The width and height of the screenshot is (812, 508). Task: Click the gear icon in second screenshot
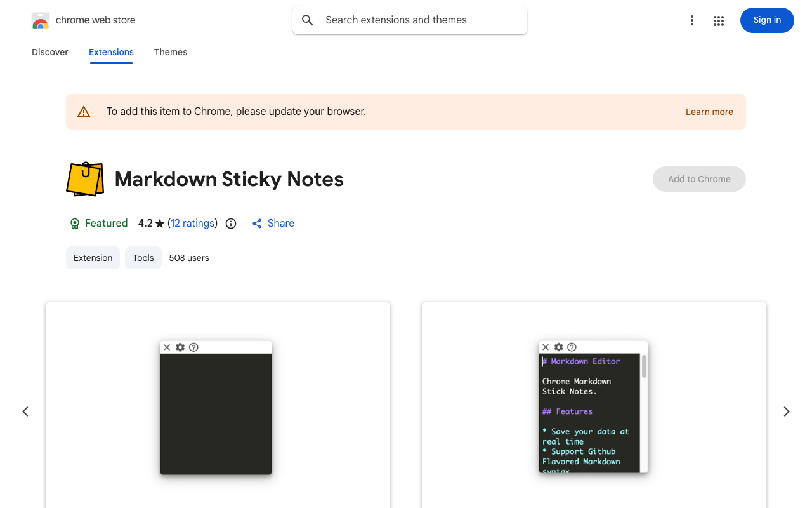(559, 347)
